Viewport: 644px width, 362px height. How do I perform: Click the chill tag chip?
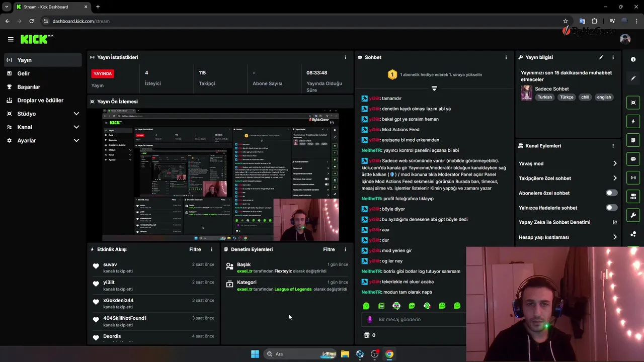tap(585, 98)
